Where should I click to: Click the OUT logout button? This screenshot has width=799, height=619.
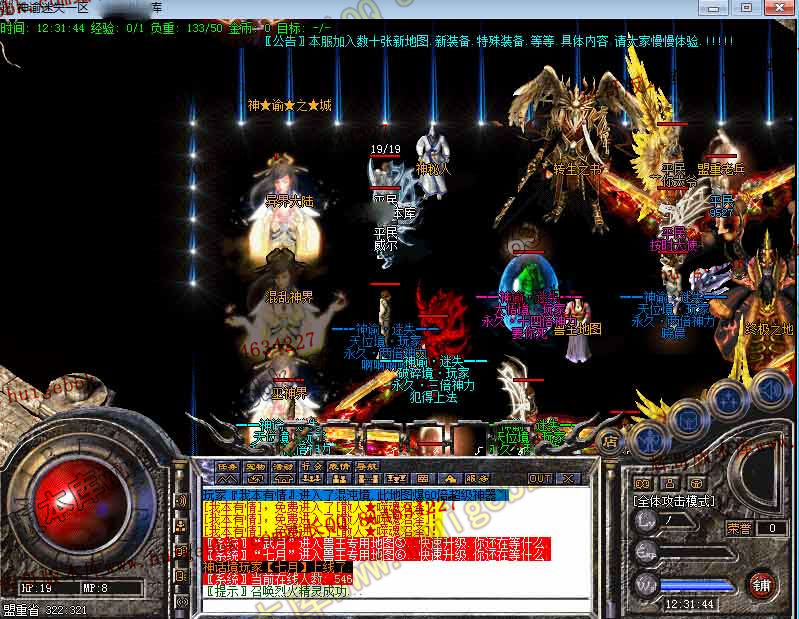(540, 478)
